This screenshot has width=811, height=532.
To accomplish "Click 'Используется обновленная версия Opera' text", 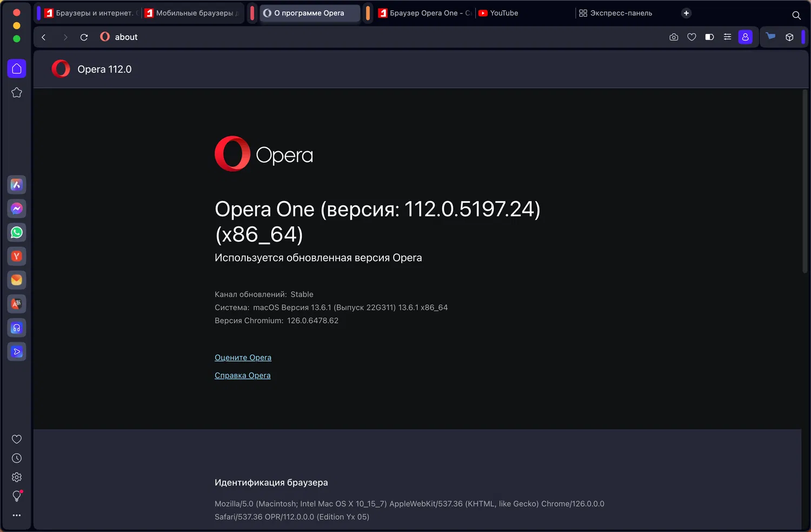I will pos(318,258).
